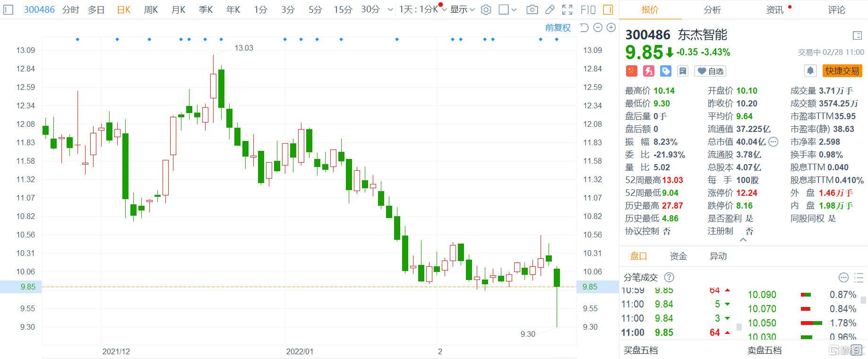Click the 快捷交易 button
The width and height of the screenshot is (868, 359).
pyautogui.click(x=842, y=71)
